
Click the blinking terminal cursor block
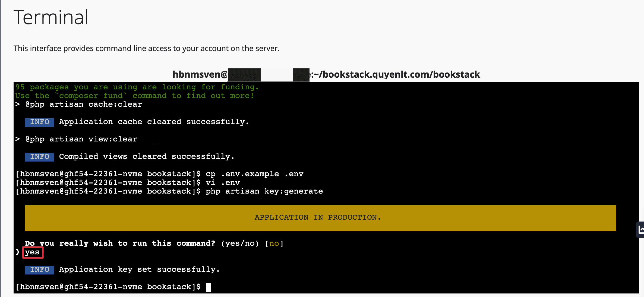pyautogui.click(x=208, y=287)
